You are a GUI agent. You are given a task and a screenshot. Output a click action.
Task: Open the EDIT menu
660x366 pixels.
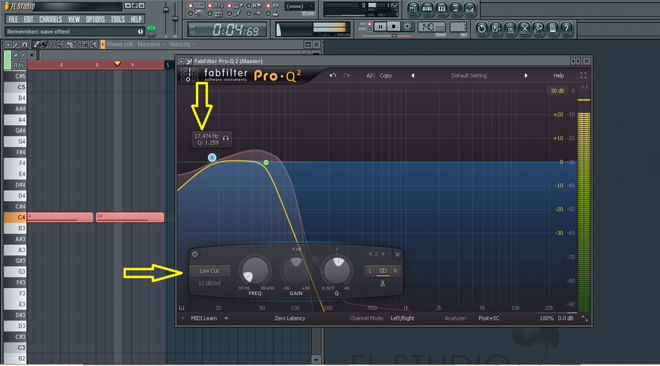click(29, 19)
